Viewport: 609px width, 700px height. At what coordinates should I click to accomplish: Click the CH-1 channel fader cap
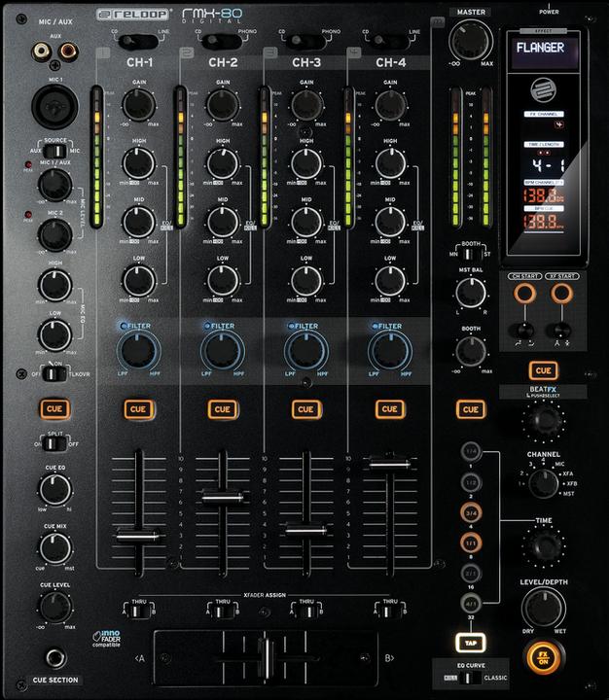tap(138, 535)
